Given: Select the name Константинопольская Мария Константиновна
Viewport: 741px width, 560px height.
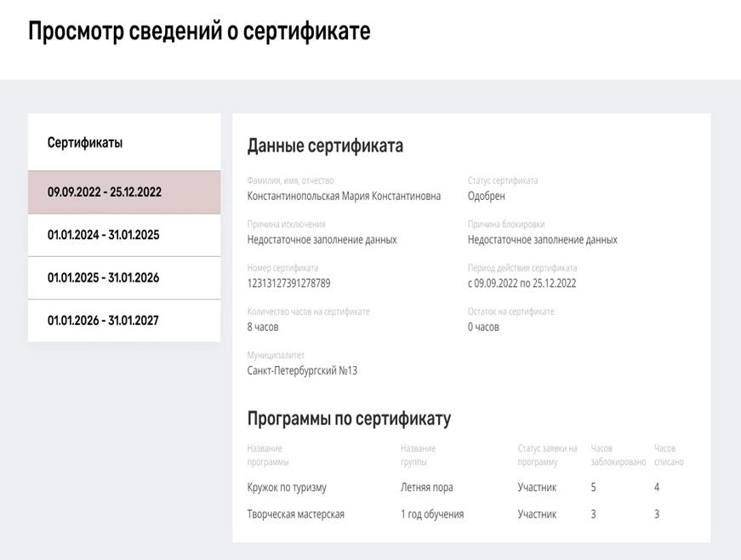Looking at the screenshot, I should pyautogui.click(x=344, y=196).
